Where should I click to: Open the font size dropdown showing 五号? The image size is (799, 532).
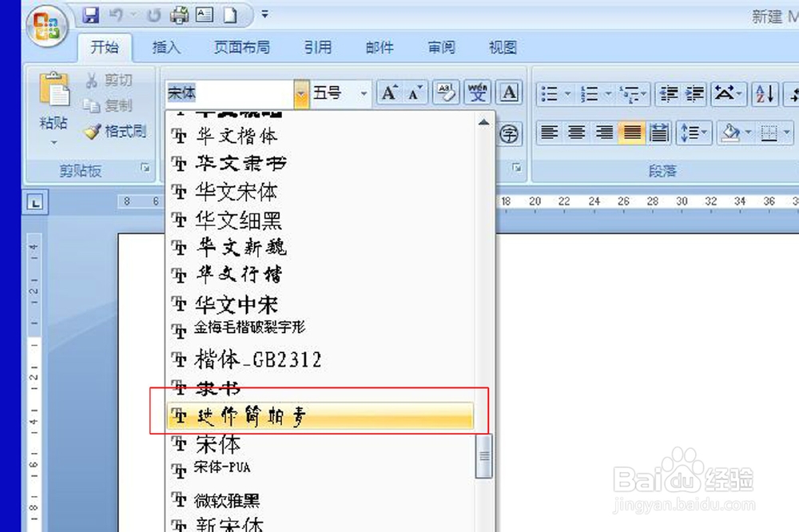coord(364,93)
